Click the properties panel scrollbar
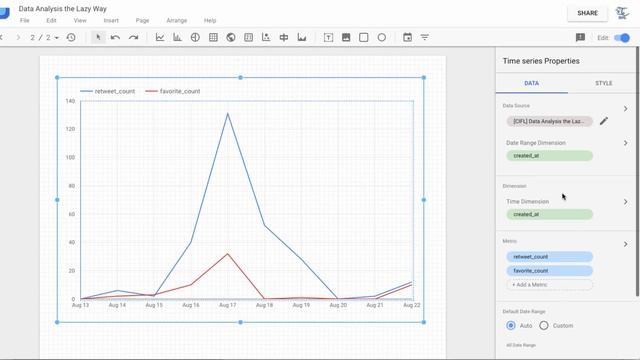The image size is (640, 360). [x=638, y=171]
